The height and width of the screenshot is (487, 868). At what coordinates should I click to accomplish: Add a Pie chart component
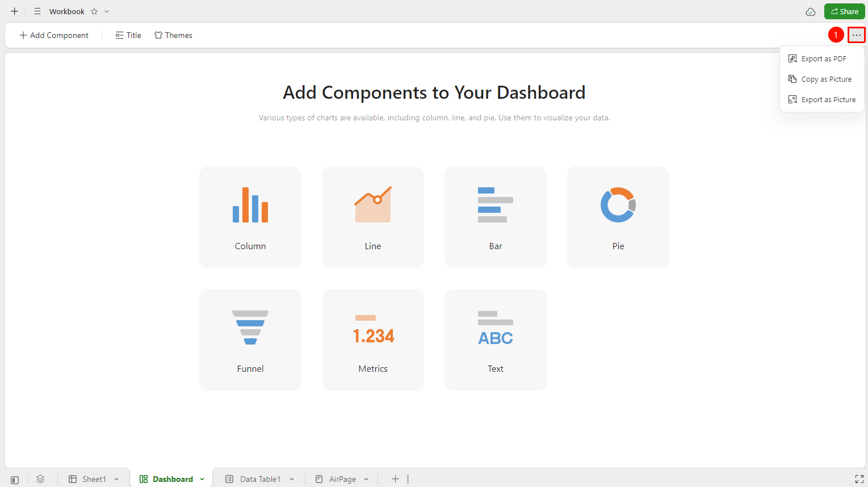pyautogui.click(x=618, y=217)
